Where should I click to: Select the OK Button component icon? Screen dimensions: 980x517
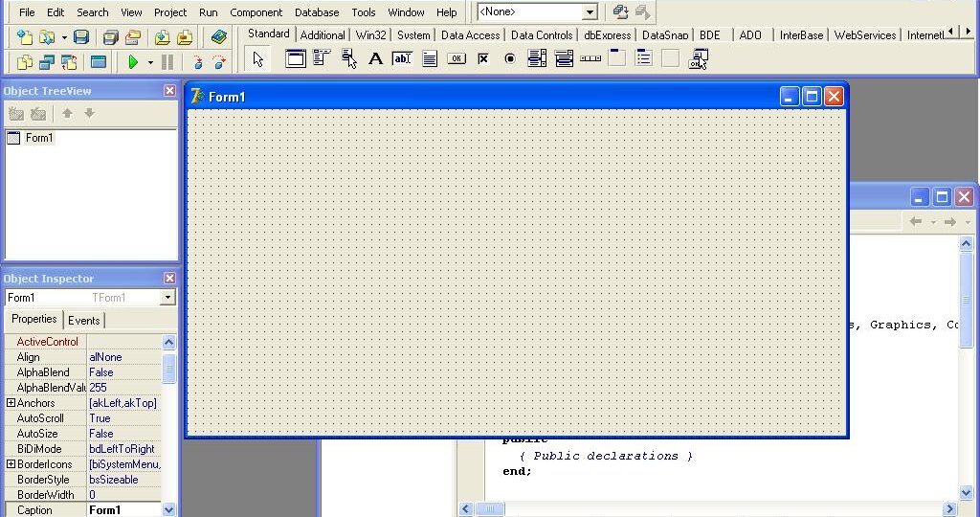tap(457, 58)
